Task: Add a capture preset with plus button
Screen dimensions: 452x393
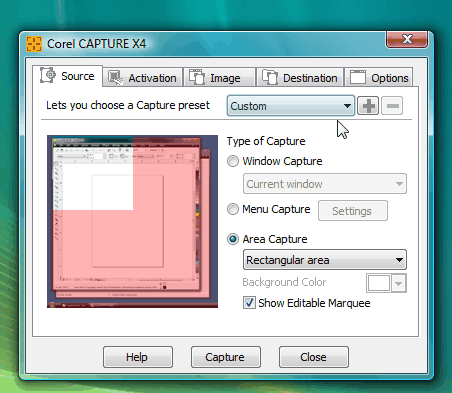Action: point(368,106)
